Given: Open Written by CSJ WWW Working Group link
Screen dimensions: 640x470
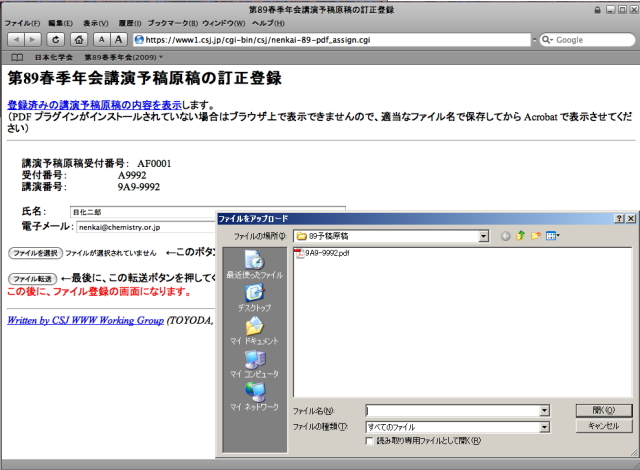Looking at the screenshot, I should 85,320.
